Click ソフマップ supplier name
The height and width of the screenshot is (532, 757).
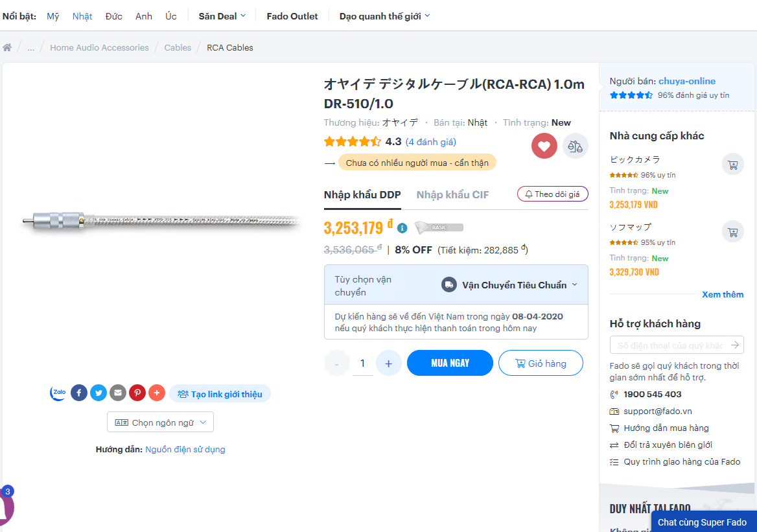[x=631, y=227]
